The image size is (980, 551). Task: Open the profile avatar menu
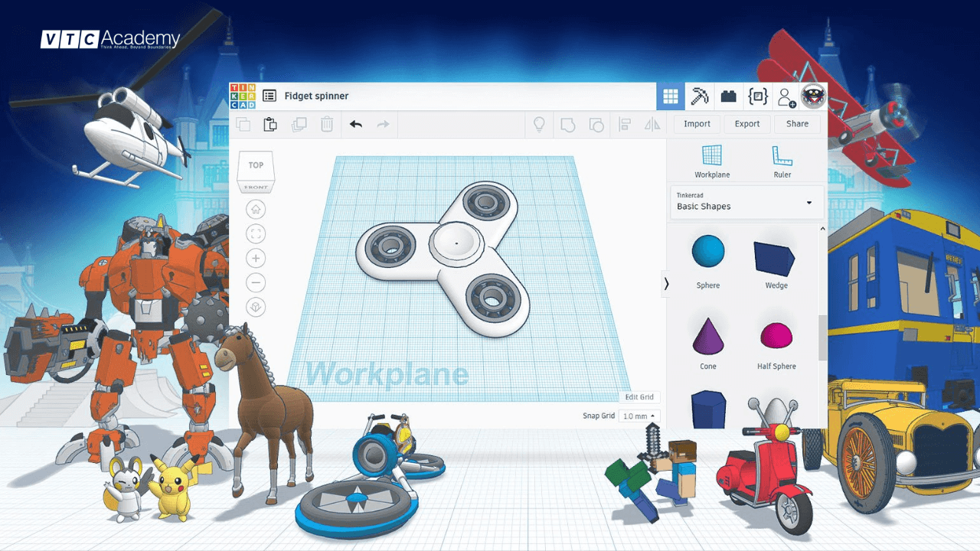coord(813,96)
